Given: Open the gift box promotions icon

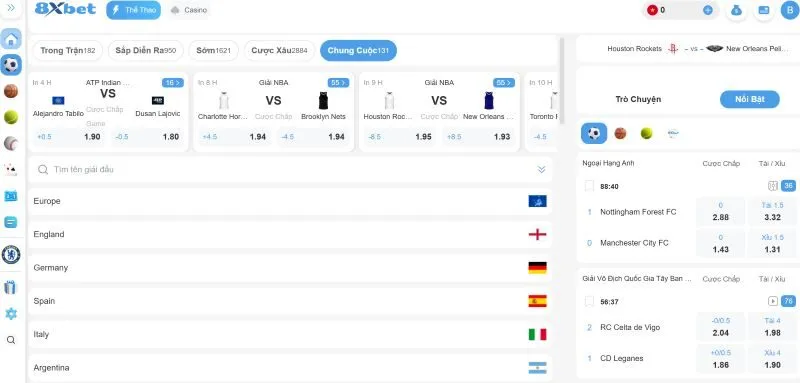Looking at the screenshot, I should click(x=11, y=288).
